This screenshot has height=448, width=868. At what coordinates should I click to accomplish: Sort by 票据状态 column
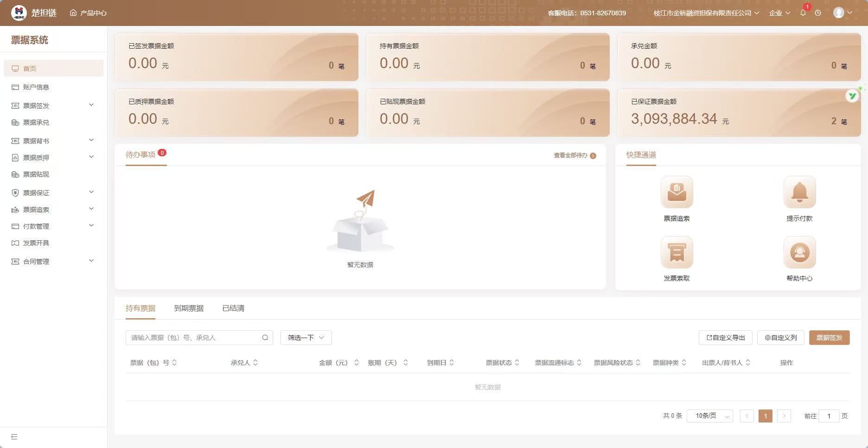point(517,363)
